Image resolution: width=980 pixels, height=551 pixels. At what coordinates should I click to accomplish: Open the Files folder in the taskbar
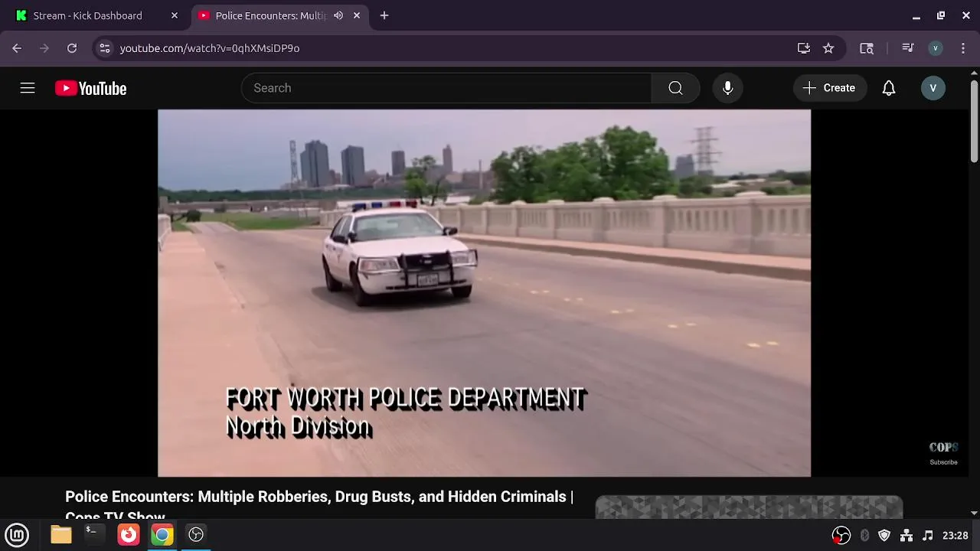pos(61,535)
